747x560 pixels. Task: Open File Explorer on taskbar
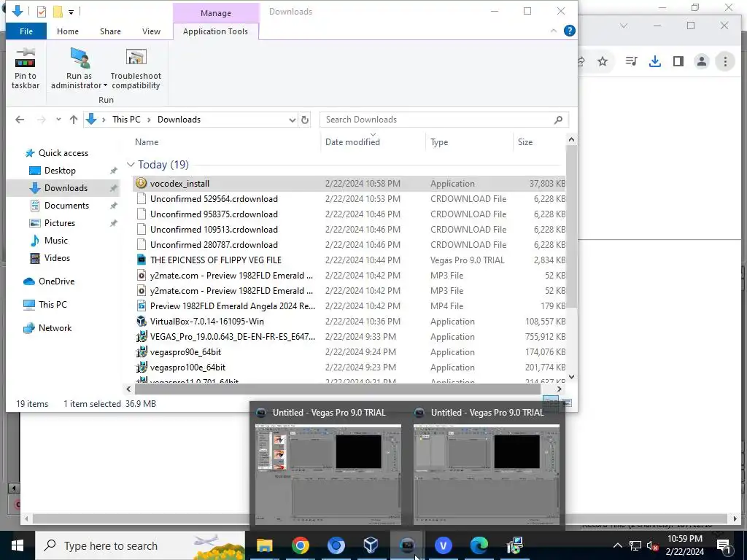point(264,545)
